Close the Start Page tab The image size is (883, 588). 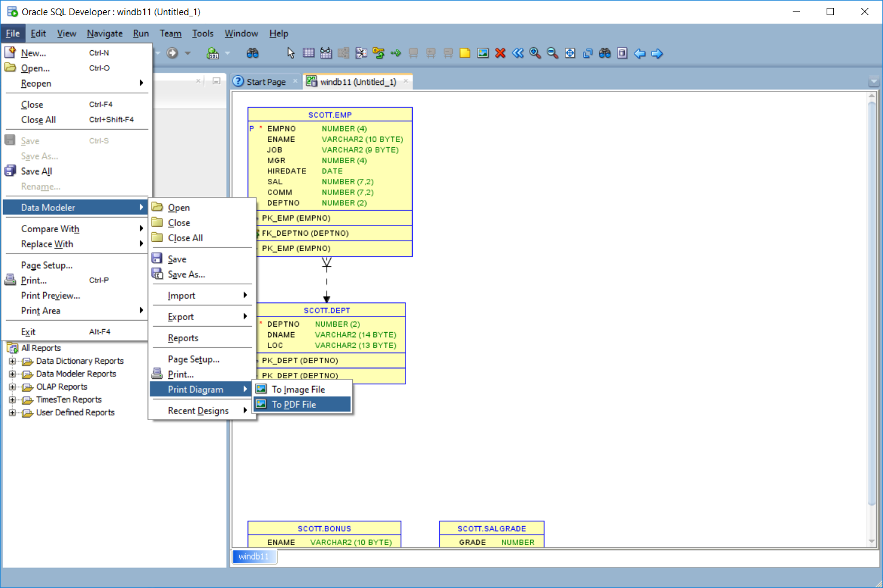click(x=295, y=81)
